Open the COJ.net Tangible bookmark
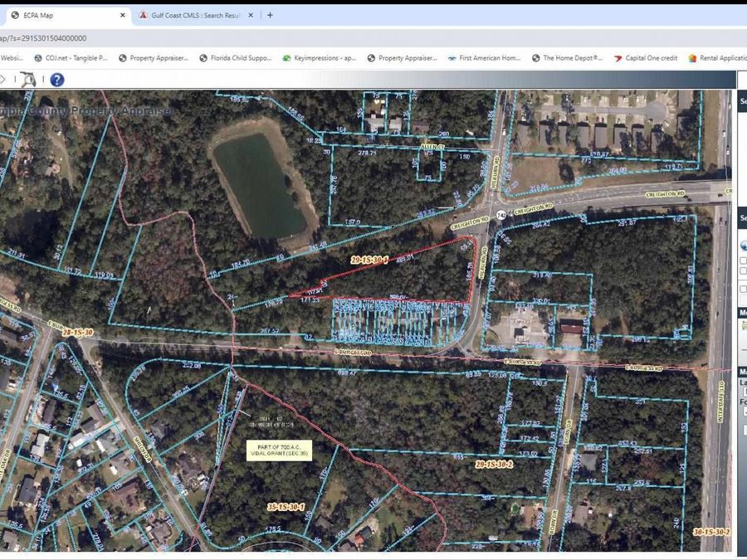Image resolution: width=747 pixels, height=560 pixels. point(71,58)
